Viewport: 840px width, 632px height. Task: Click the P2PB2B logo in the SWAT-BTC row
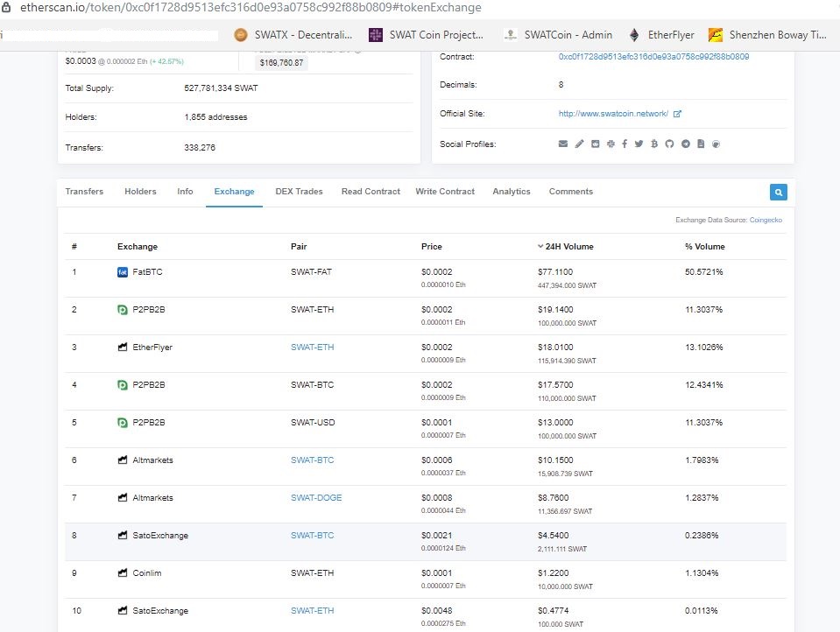point(122,384)
